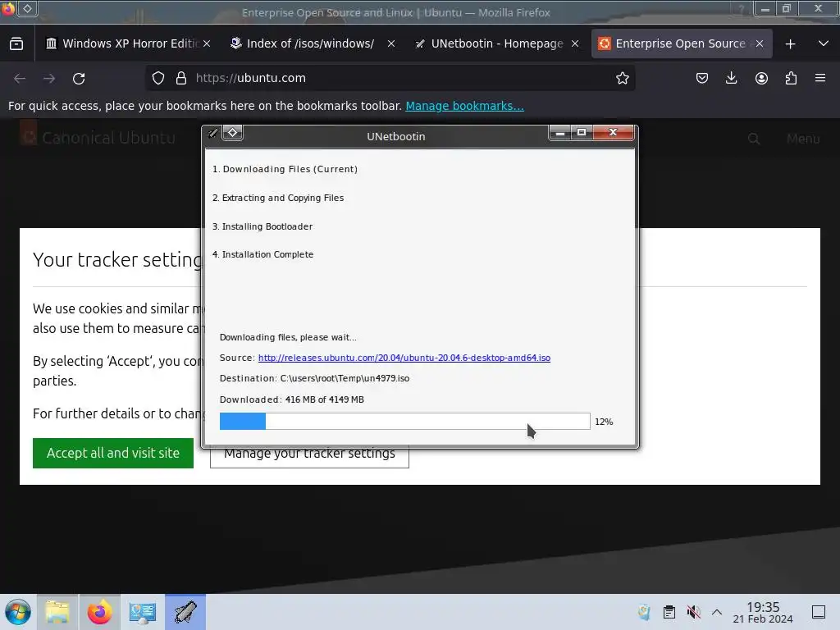Click the forward navigation arrow
This screenshot has height=630, width=840.
(49, 78)
